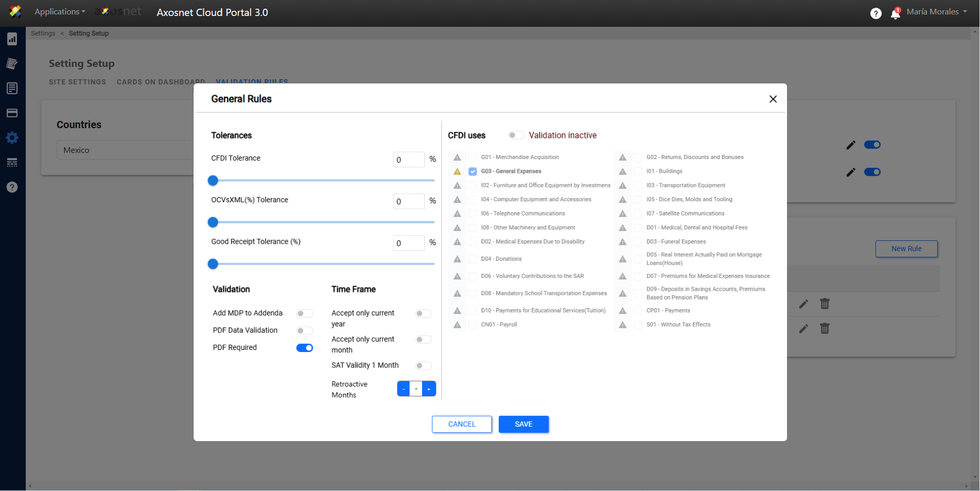Click the Save button

pyautogui.click(x=523, y=424)
